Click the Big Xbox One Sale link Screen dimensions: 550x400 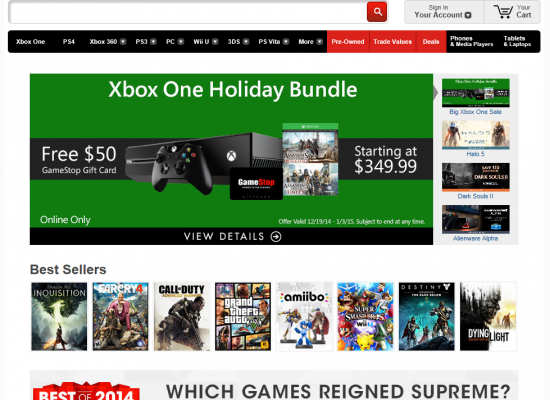pos(475,112)
